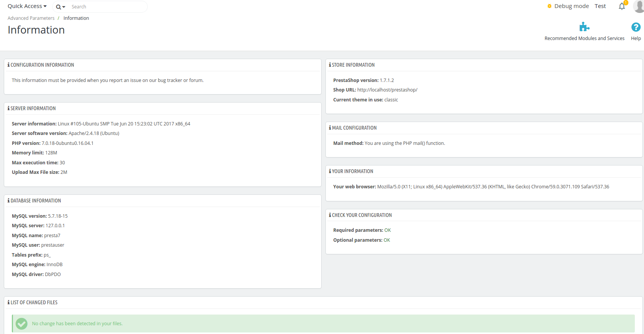Viewport: 644px width, 334px height.
Task: Click the Database Information info icon
Action: coord(9,201)
